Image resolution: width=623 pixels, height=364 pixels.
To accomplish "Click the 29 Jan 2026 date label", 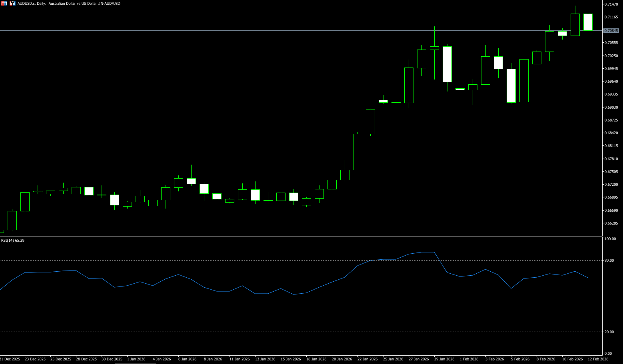I will (444, 359).
